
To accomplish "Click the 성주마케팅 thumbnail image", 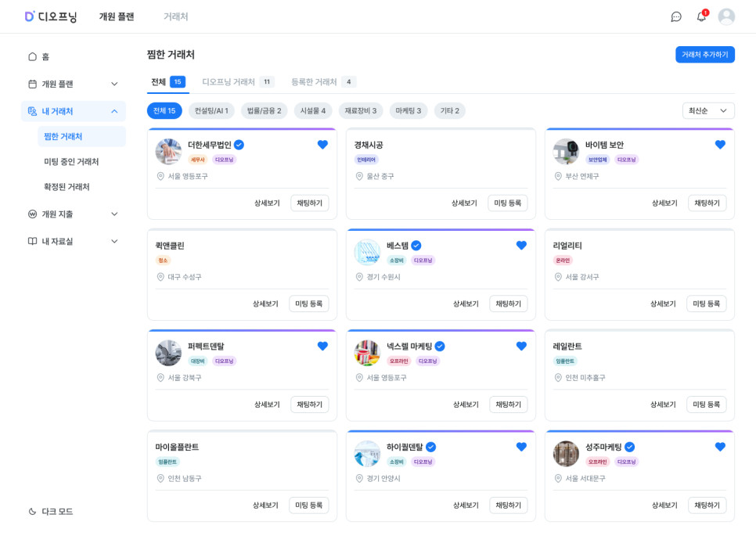I will pyautogui.click(x=566, y=454).
